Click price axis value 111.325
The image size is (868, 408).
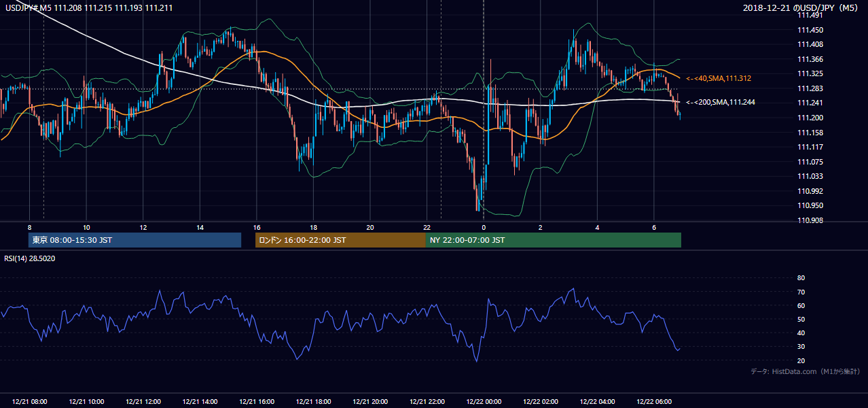[811, 74]
